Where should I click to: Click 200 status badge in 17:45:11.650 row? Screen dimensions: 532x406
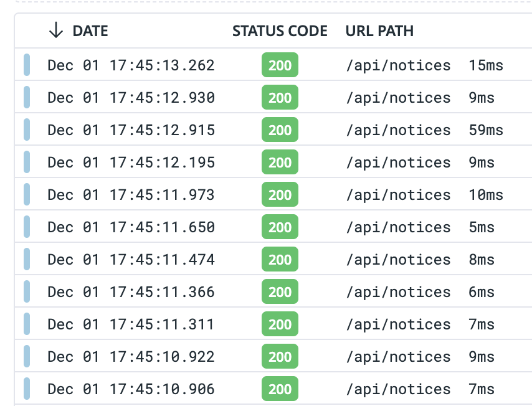(x=280, y=227)
